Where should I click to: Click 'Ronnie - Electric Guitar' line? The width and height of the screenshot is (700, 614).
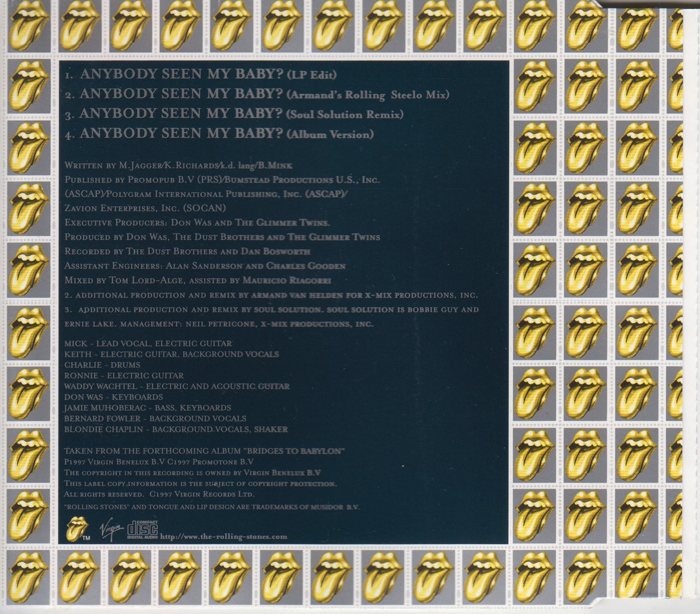tap(124, 376)
